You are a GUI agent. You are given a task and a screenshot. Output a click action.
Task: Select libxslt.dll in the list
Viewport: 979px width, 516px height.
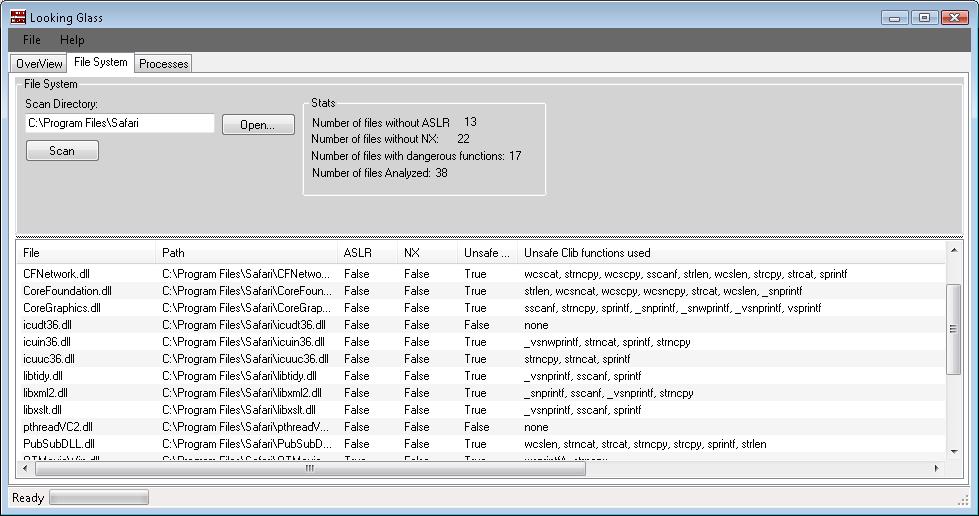pos(481,410)
